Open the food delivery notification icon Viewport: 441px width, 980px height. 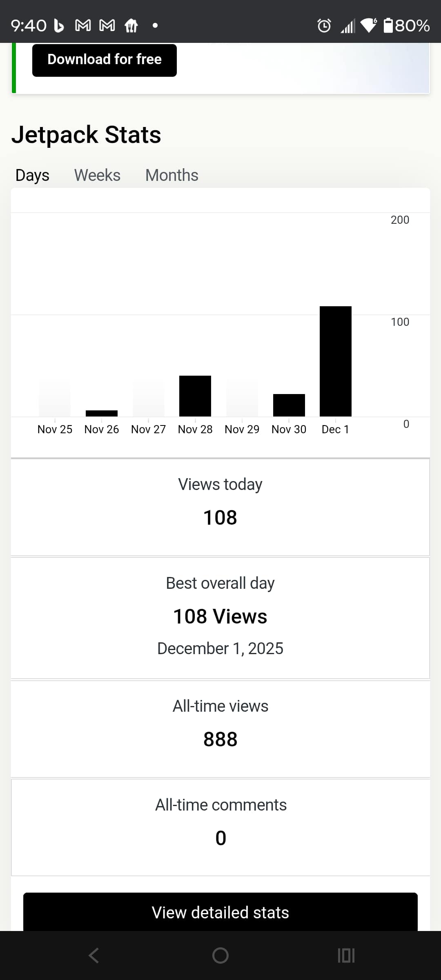tap(130, 25)
